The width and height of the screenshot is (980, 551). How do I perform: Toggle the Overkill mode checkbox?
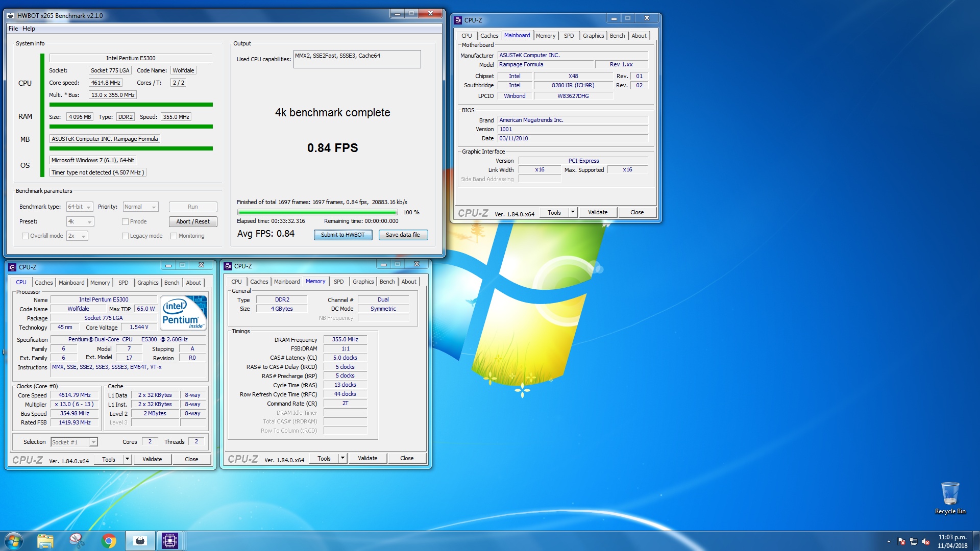(x=25, y=236)
